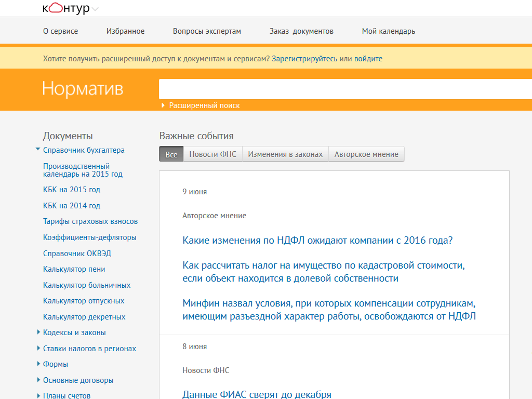532x399 pixels.
Task: Collapse the Справочник бухгалтера section
Action: coord(38,149)
